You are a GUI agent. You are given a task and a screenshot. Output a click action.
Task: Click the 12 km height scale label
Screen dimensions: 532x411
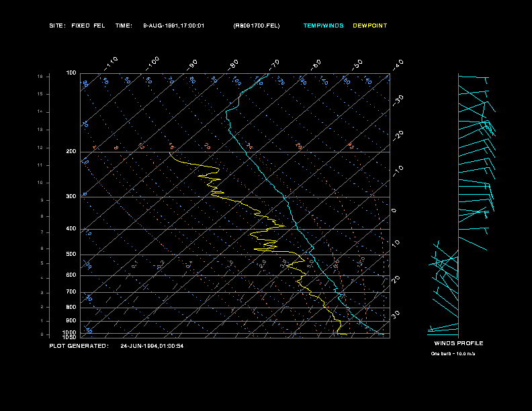tap(40, 147)
